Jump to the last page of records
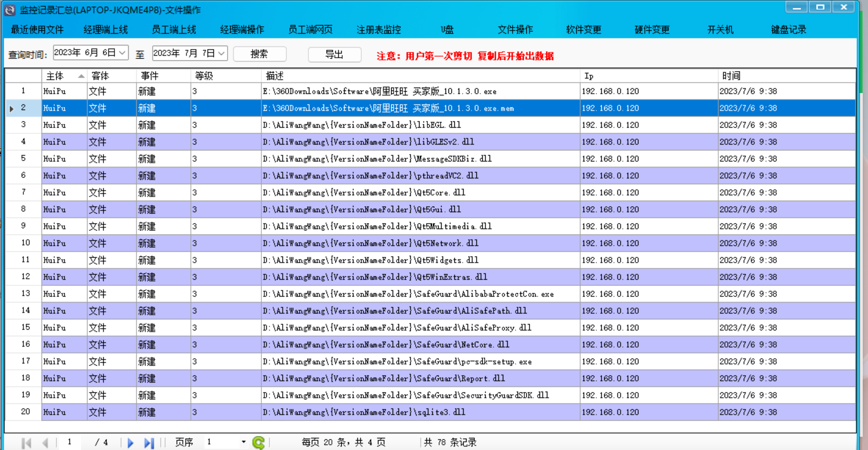This screenshot has height=450, width=868. tap(149, 443)
